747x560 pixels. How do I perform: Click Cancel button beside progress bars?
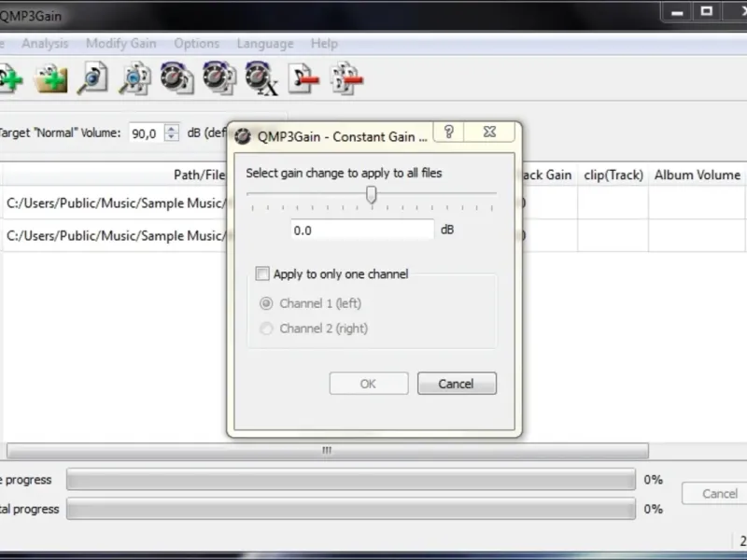click(714, 494)
